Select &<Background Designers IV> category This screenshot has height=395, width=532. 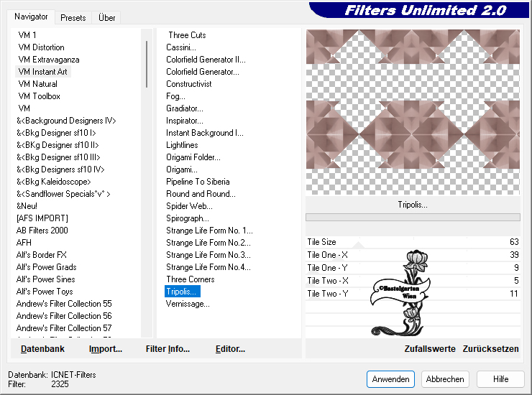click(x=66, y=121)
